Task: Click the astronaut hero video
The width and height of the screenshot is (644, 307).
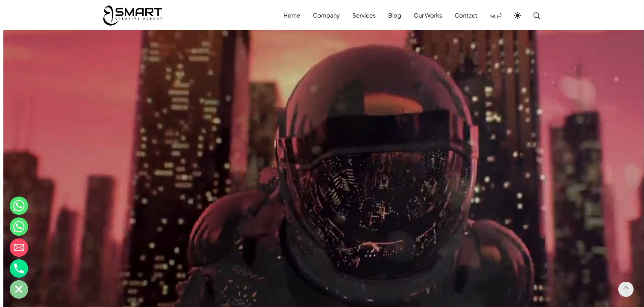Action: (323, 168)
